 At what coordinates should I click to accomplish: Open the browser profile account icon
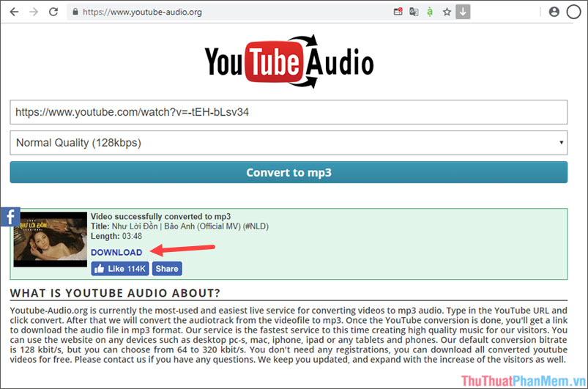click(554, 12)
